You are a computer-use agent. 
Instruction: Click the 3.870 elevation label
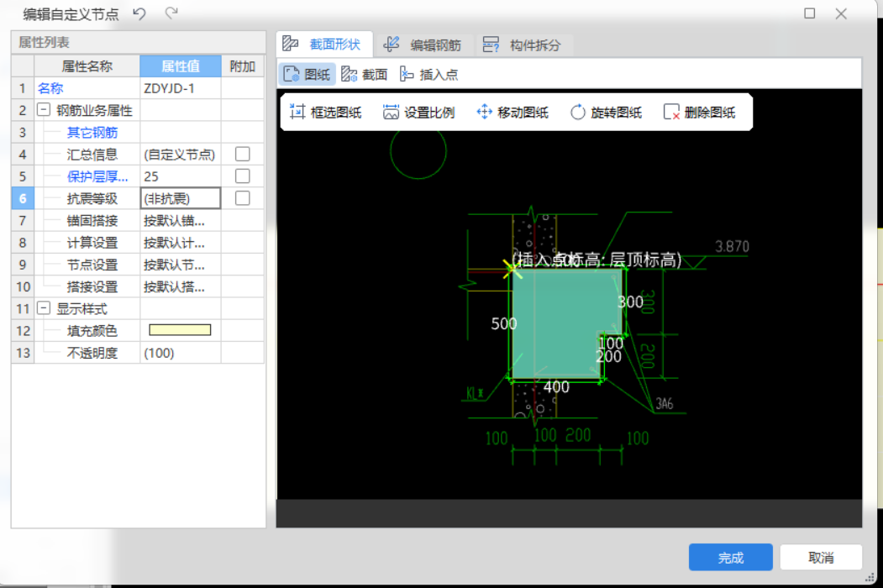tap(732, 246)
